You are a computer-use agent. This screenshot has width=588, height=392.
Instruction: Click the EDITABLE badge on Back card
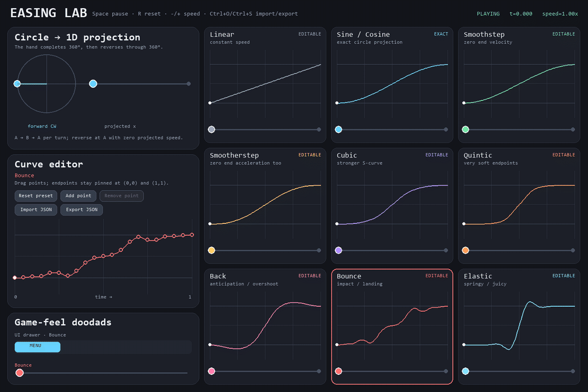tap(310, 276)
